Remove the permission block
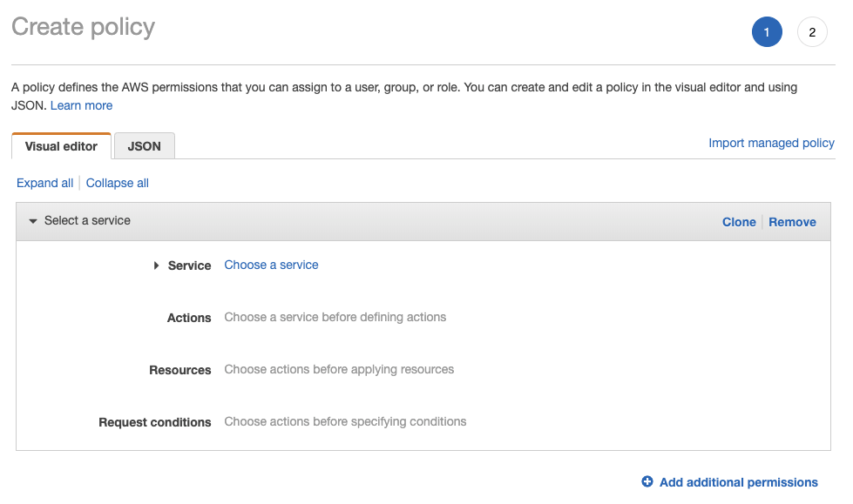Viewport: 853px width, 504px height. click(792, 222)
